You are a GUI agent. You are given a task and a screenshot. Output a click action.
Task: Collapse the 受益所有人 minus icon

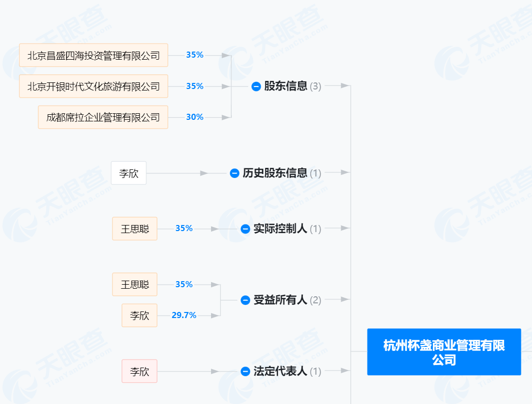(x=245, y=300)
